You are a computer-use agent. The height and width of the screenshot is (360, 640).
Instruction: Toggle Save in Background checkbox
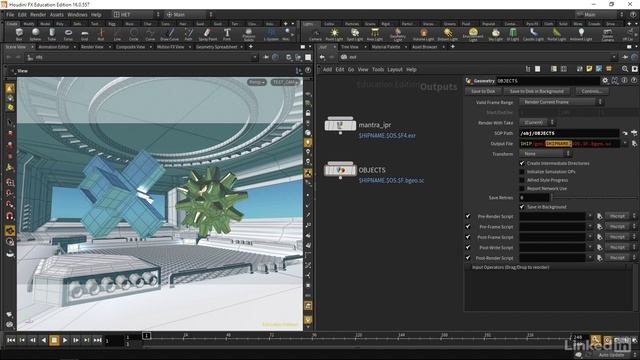pyautogui.click(x=522, y=207)
